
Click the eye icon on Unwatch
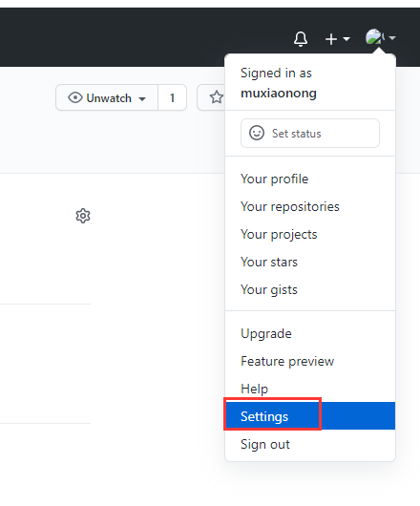75,97
